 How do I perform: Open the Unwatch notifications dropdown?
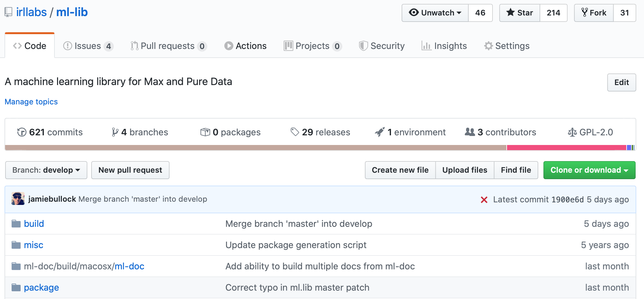(435, 13)
